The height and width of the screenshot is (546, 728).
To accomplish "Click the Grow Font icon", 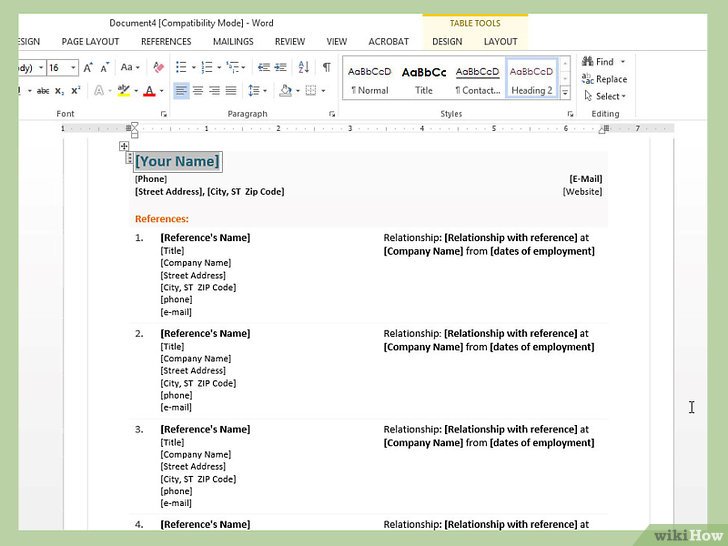I will pos(88,68).
